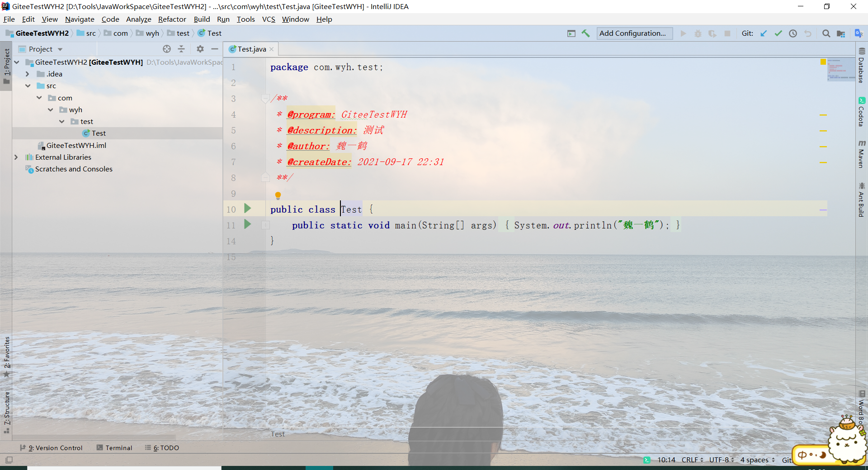Collapse the wyh package node

click(50, 109)
